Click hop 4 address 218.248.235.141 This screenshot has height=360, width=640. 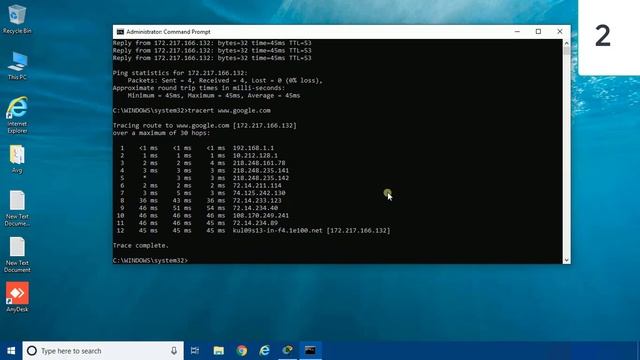click(261, 171)
